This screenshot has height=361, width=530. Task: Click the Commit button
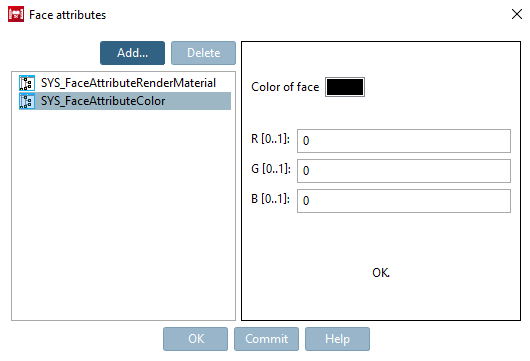click(x=266, y=339)
